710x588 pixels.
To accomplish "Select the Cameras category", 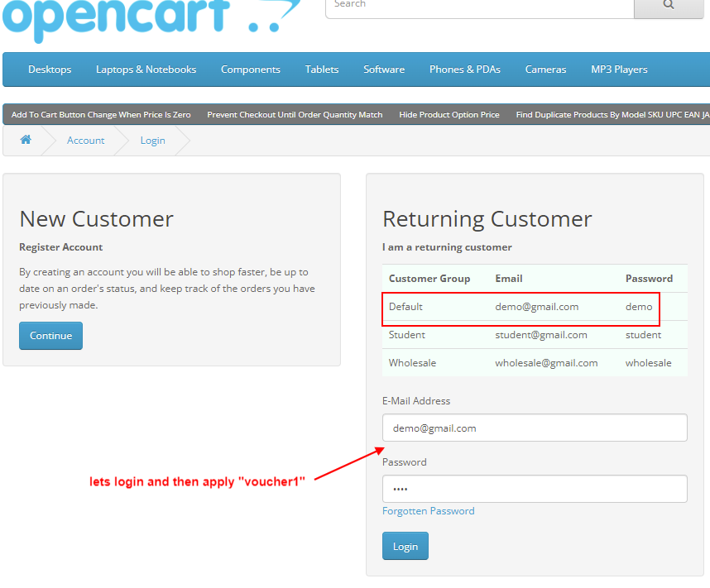I will pyautogui.click(x=544, y=69).
